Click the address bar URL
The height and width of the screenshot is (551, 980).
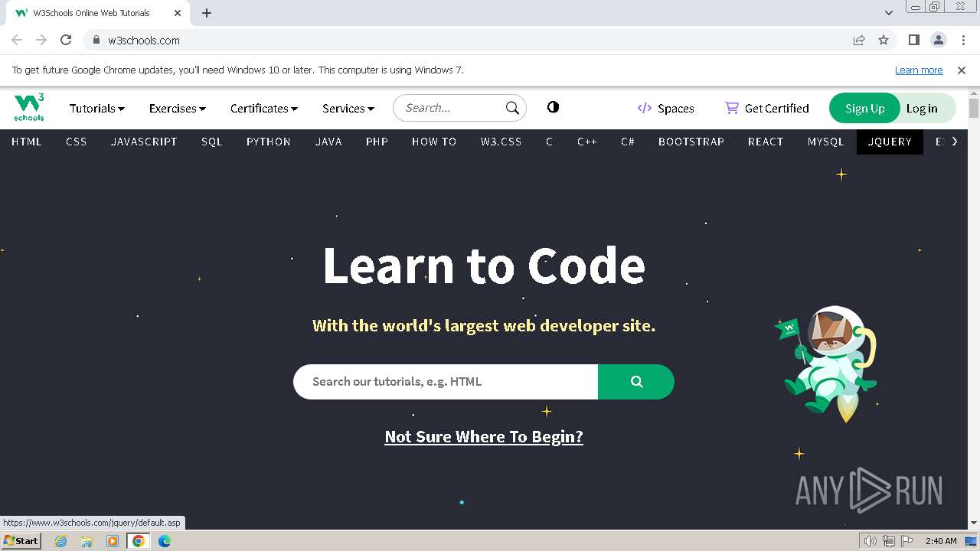click(x=144, y=40)
